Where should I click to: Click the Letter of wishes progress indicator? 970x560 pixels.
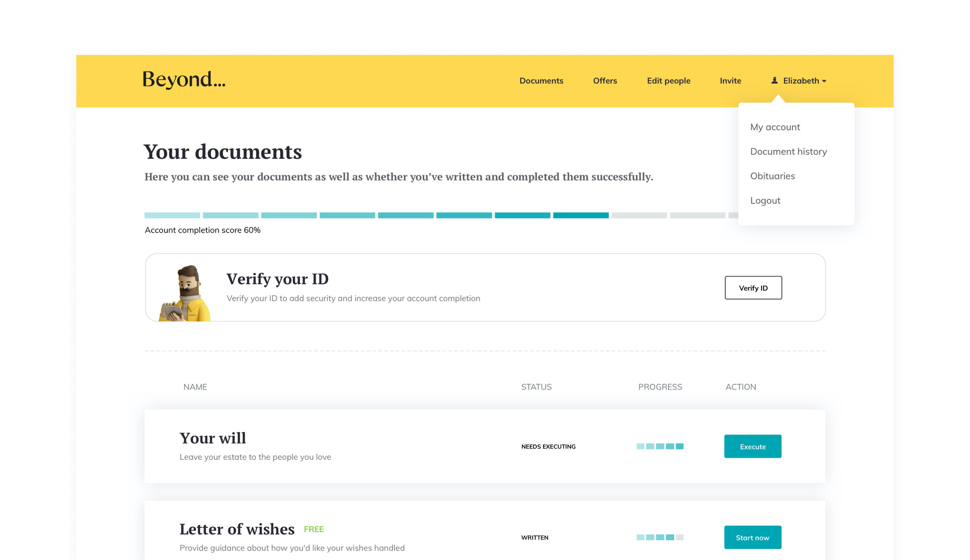[x=660, y=537]
